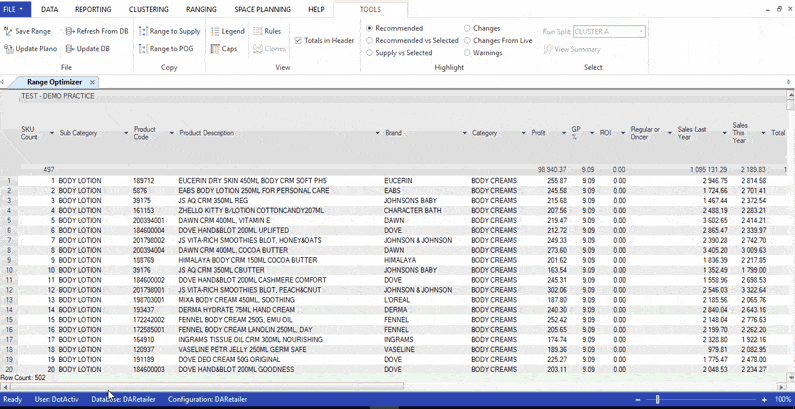Open the Category column filter dropdown
The height and width of the screenshot is (409, 795).
(x=524, y=133)
